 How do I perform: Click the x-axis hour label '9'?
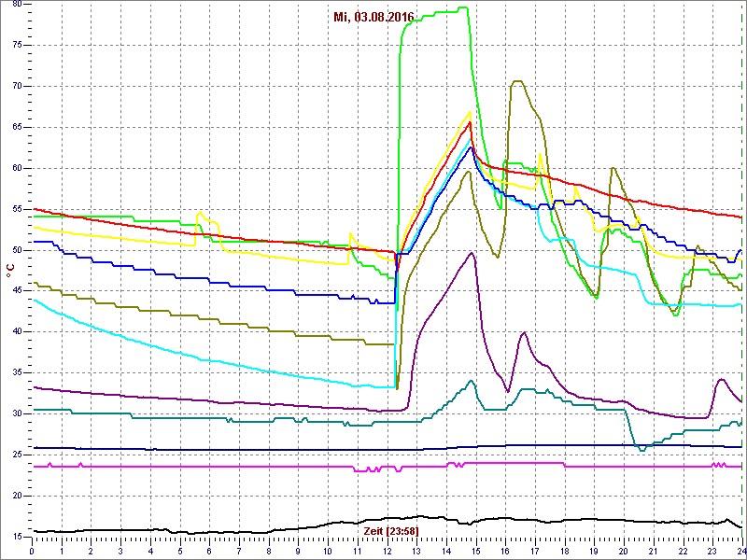pyautogui.click(x=298, y=551)
